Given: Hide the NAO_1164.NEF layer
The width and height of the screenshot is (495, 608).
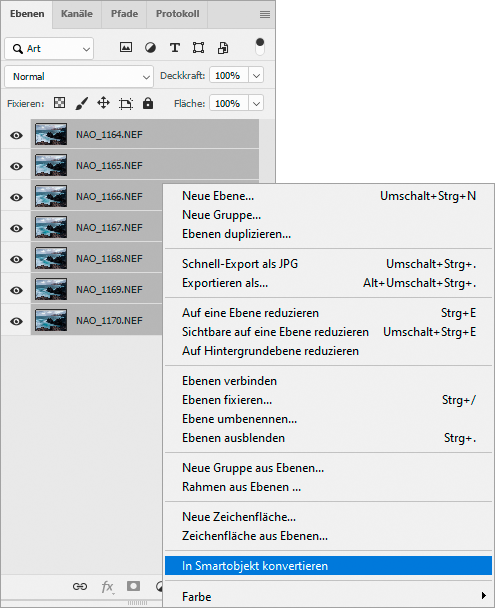Looking at the screenshot, I should click(16, 135).
